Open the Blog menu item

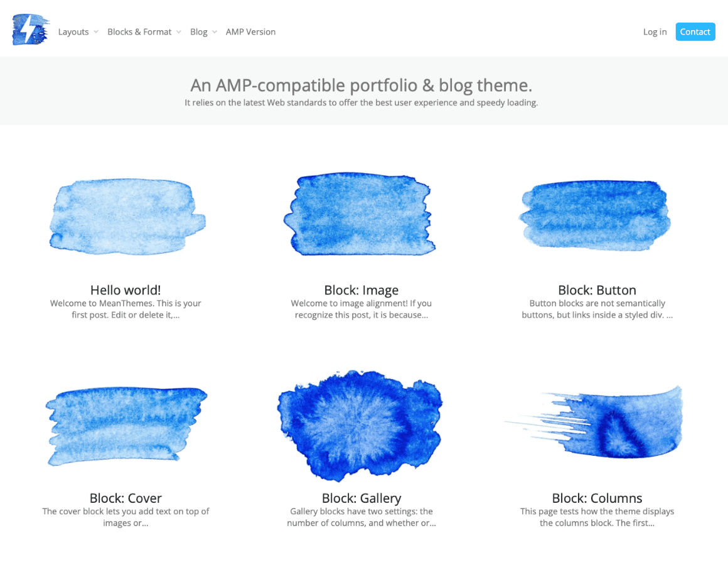[x=199, y=32]
